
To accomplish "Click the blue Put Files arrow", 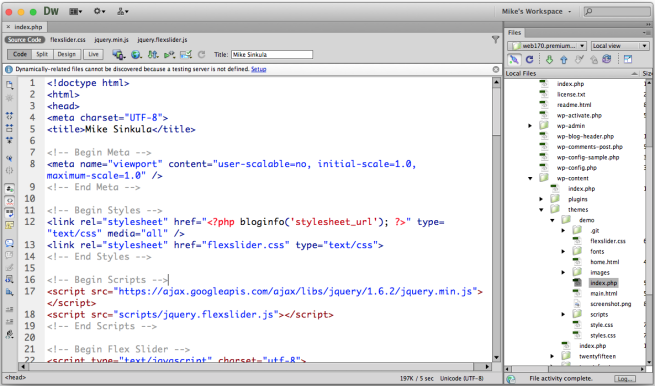I will coord(564,60).
